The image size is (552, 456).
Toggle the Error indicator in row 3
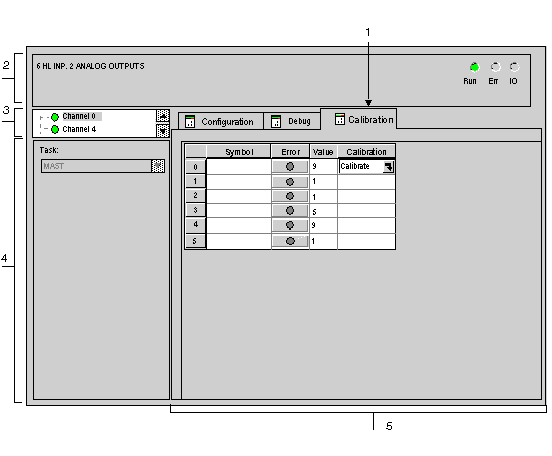click(290, 211)
